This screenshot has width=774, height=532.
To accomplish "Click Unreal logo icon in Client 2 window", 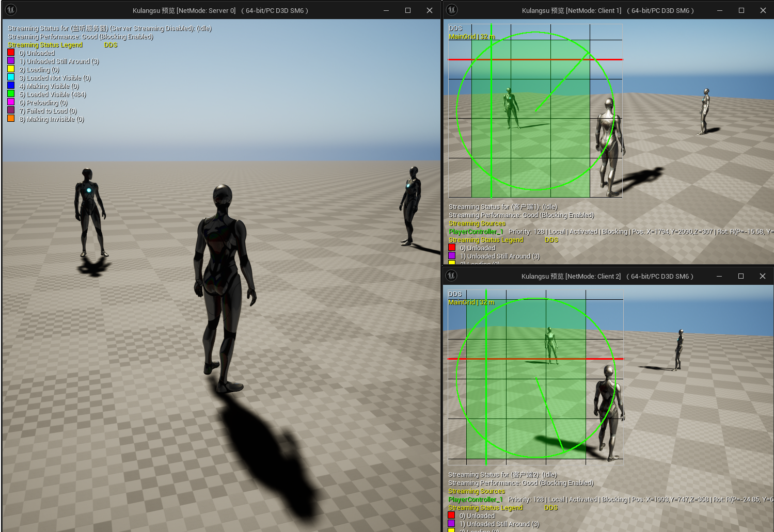I will [451, 276].
